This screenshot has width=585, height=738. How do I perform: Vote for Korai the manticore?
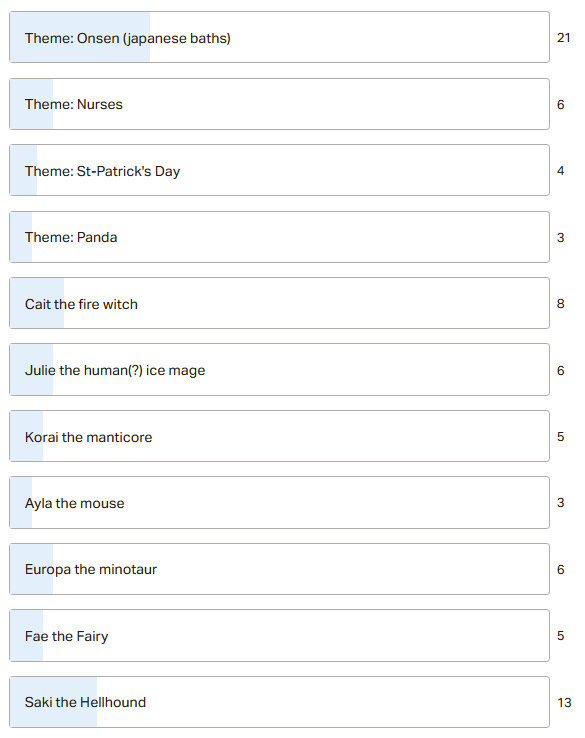[280, 436]
